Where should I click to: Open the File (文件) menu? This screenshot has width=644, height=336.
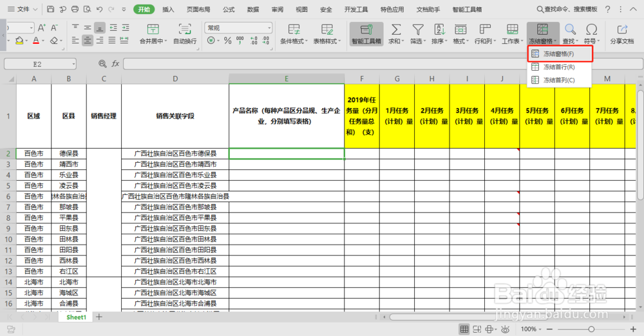point(23,9)
